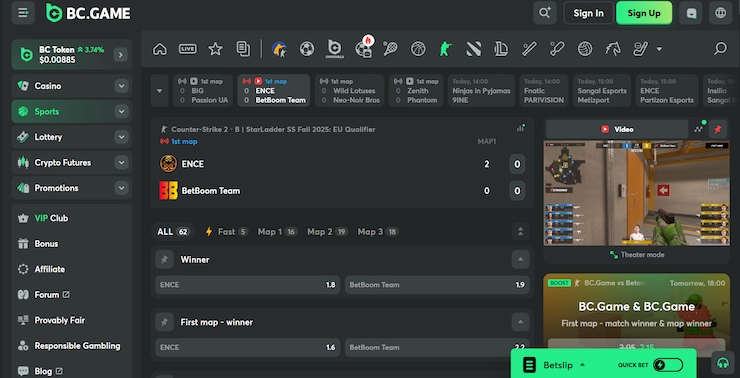Screen dimensions: 740x378
Task: Open the LIVE events icon
Action: point(187,49)
